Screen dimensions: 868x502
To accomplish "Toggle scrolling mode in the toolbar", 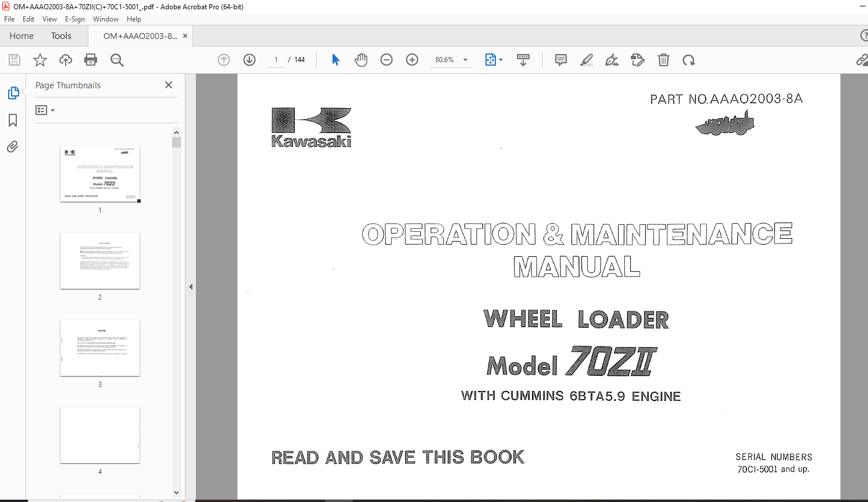I will (x=523, y=60).
